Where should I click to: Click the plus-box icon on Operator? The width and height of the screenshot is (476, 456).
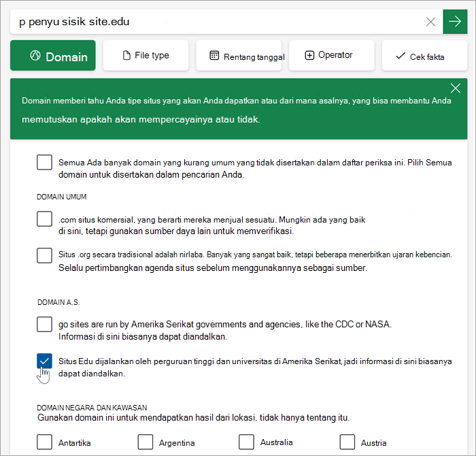309,55
